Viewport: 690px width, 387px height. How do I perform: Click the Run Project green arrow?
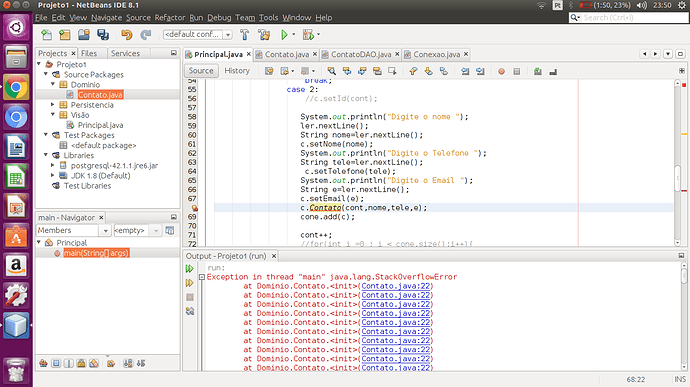[x=284, y=34]
